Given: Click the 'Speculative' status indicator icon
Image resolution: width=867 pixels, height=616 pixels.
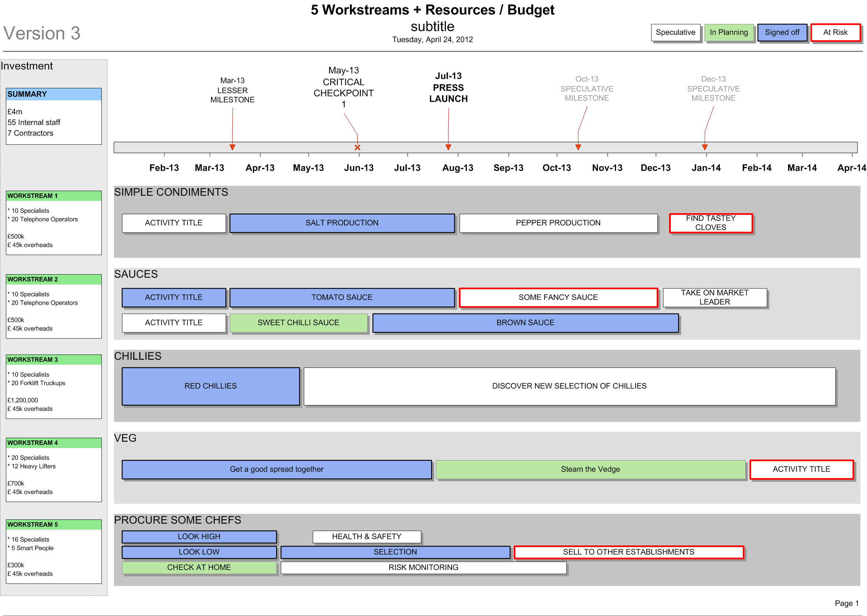Looking at the screenshot, I should 673,31.
